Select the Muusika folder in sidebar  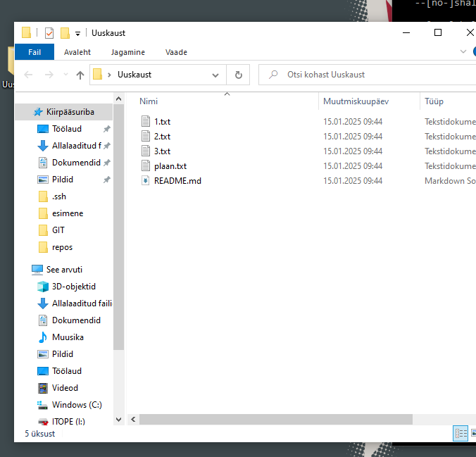[68, 337]
